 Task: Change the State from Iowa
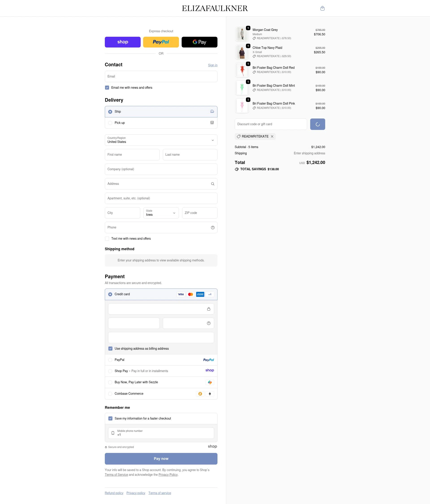tap(161, 213)
